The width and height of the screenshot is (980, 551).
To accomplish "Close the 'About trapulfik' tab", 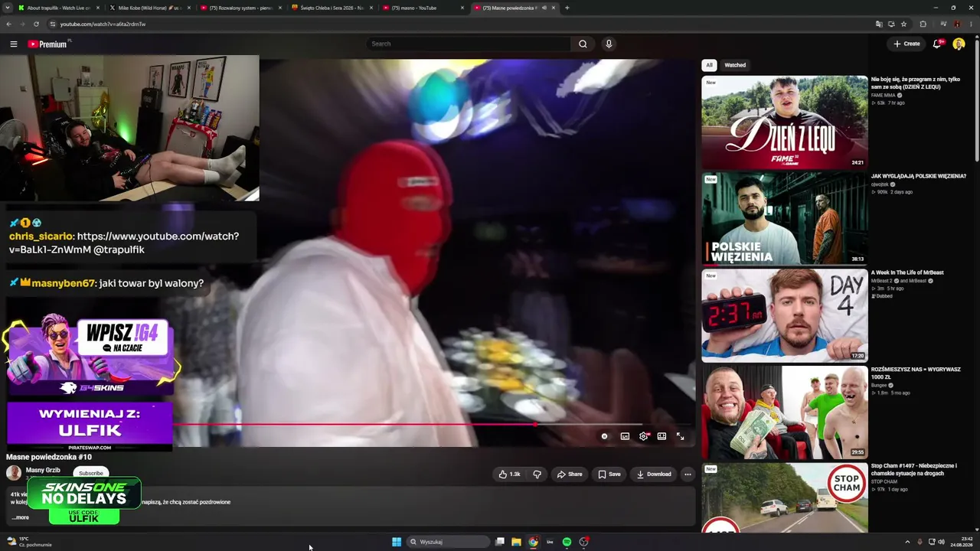I will click(x=97, y=8).
